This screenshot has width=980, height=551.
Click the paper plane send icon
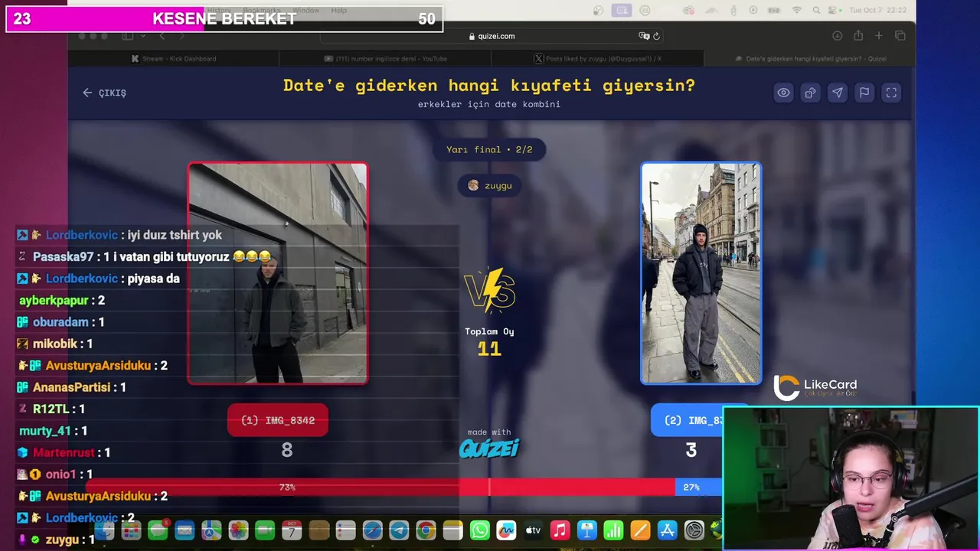(838, 93)
